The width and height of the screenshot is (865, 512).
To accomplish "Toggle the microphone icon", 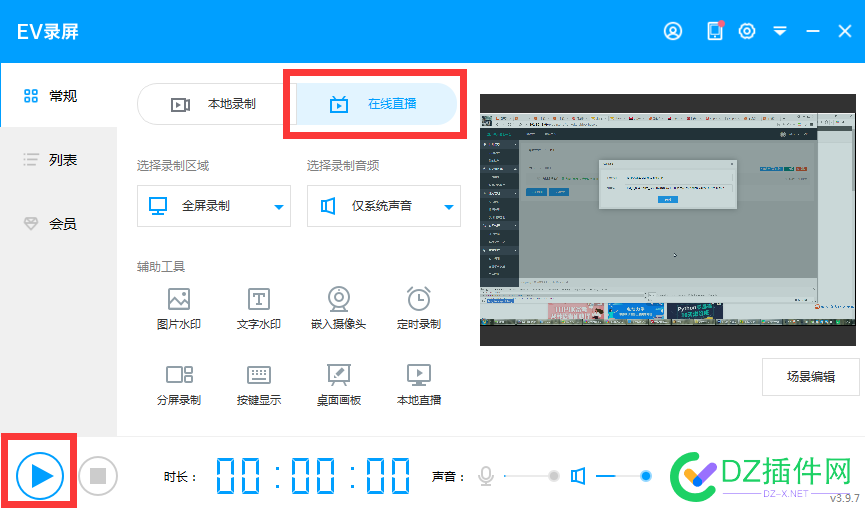I will pos(485,476).
